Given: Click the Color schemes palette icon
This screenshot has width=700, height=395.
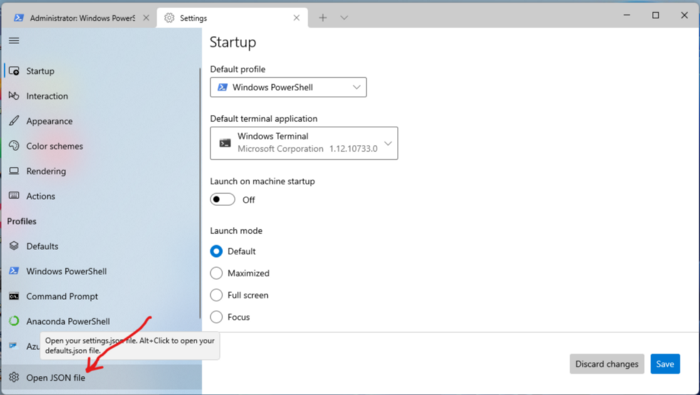Looking at the screenshot, I should [x=14, y=146].
